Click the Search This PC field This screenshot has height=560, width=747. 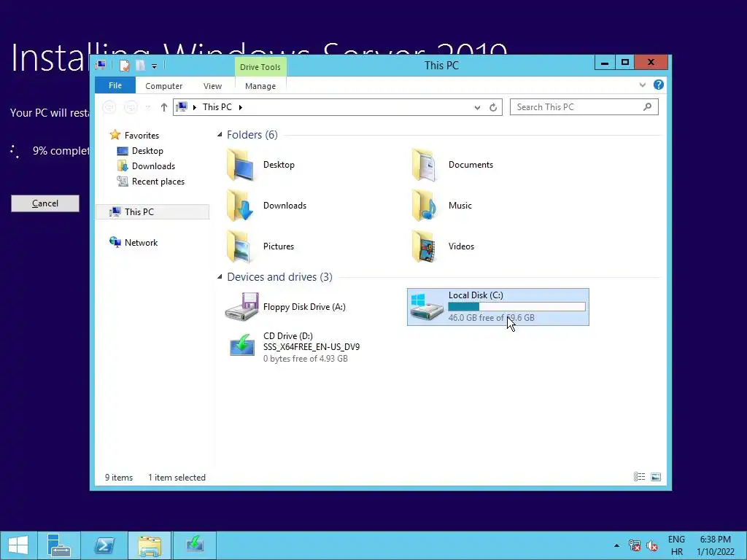584,106
